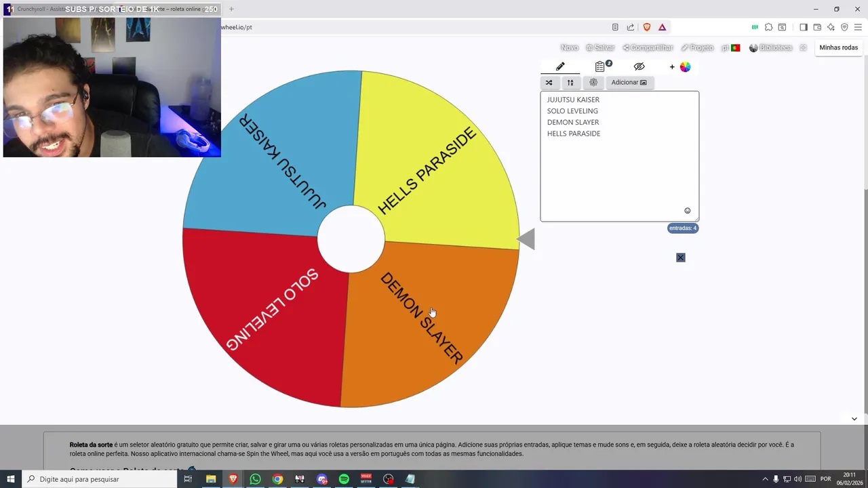
Task: Open Google Chrome from taskbar
Action: pyautogui.click(x=277, y=479)
